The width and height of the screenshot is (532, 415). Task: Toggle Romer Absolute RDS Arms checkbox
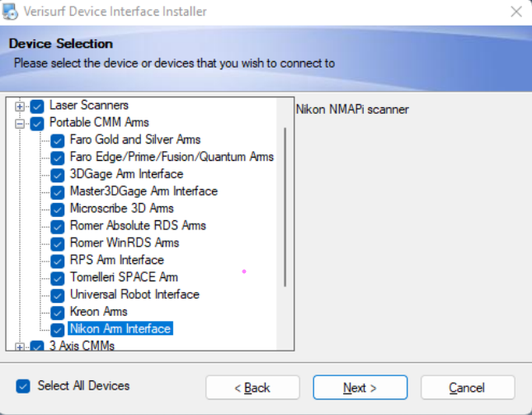(x=58, y=227)
